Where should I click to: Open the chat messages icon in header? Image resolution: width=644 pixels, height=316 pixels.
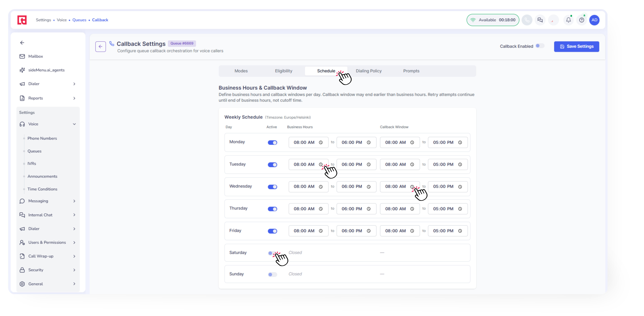point(540,20)
